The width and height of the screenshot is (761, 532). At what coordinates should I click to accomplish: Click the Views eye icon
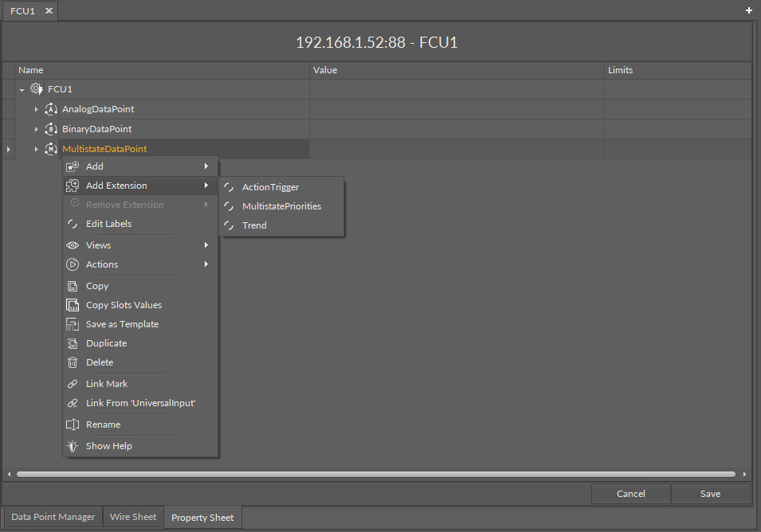[73, 245]
